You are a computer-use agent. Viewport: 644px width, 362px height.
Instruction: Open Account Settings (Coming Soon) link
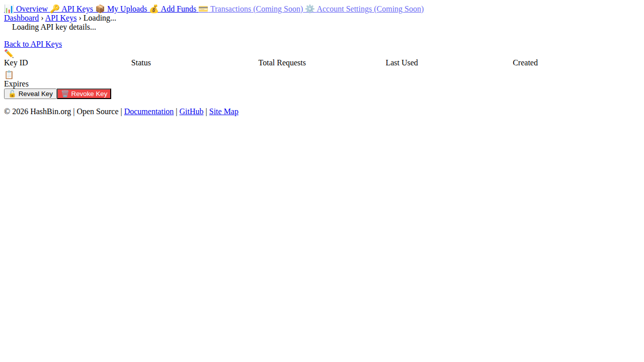pos(364,9)
